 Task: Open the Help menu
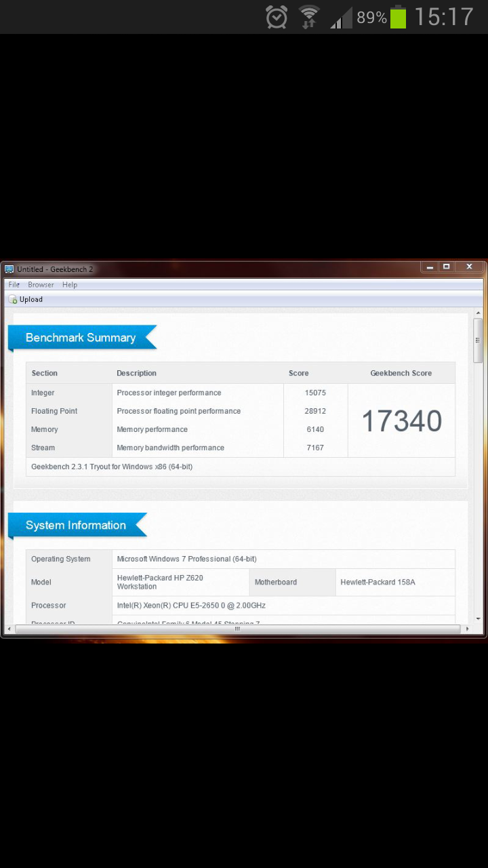pyautogui.click(x=70, y=285)
